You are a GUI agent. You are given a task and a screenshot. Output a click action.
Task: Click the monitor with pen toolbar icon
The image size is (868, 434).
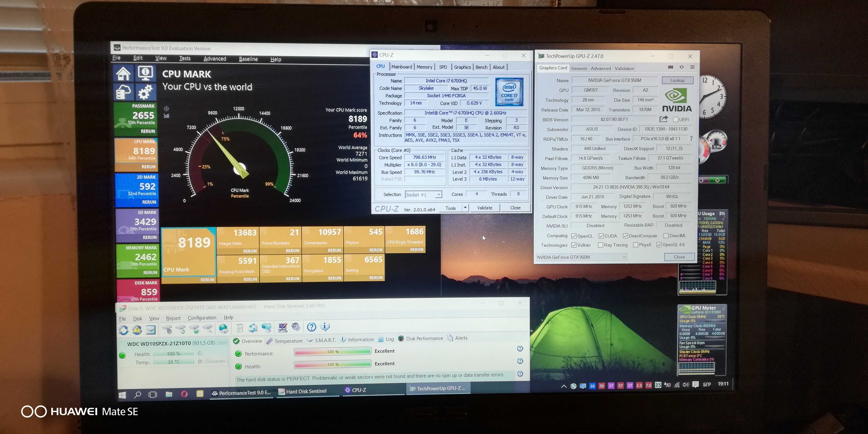coord(282,327)
